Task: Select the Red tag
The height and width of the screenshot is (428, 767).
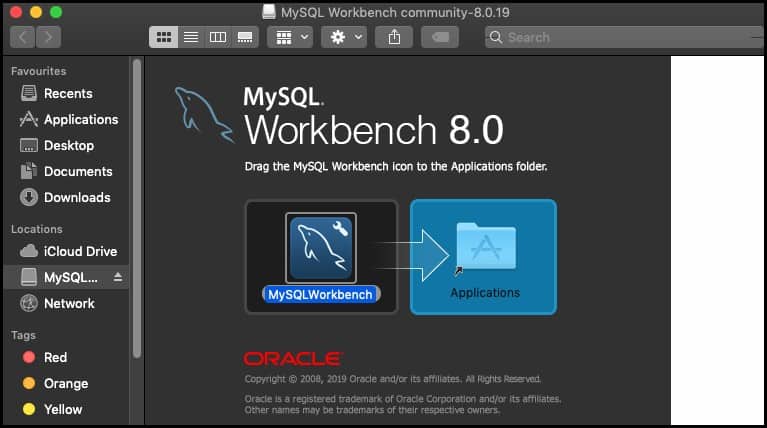Action: pyautogui.click(x=66, y=358)
